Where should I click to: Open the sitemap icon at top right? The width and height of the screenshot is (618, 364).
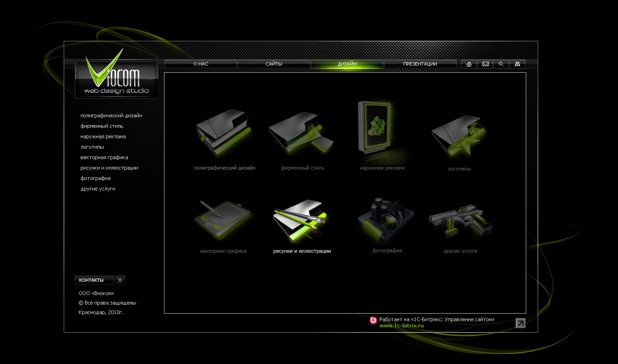tap(517, 64)
